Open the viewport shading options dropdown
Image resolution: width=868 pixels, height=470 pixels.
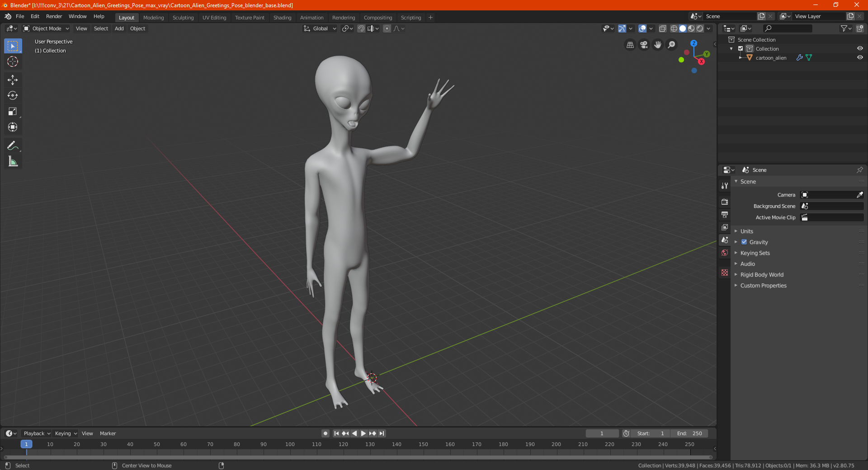[709, 28]
